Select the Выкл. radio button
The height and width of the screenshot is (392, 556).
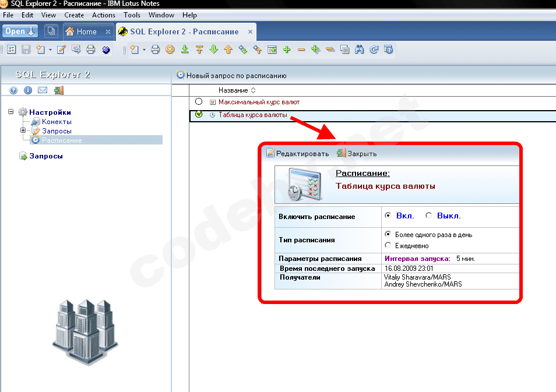pyautogui.click(x=429, y=216)
